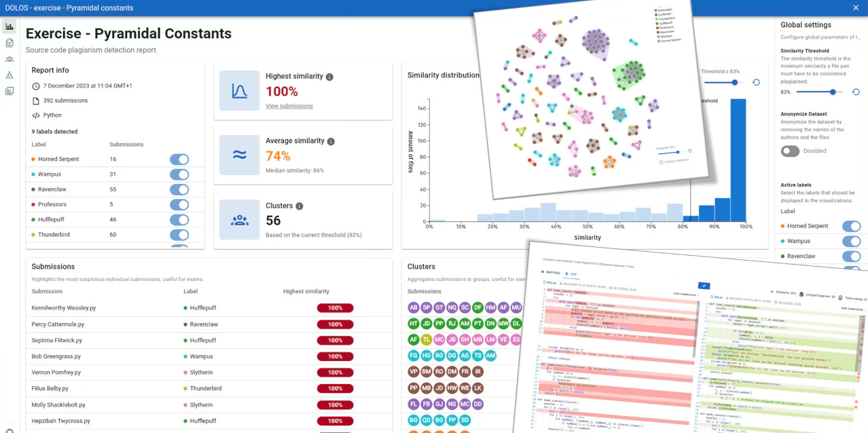868x433 pixels.
Task: Click info icon next to Clusters
Action: click(x=300, y=206)
